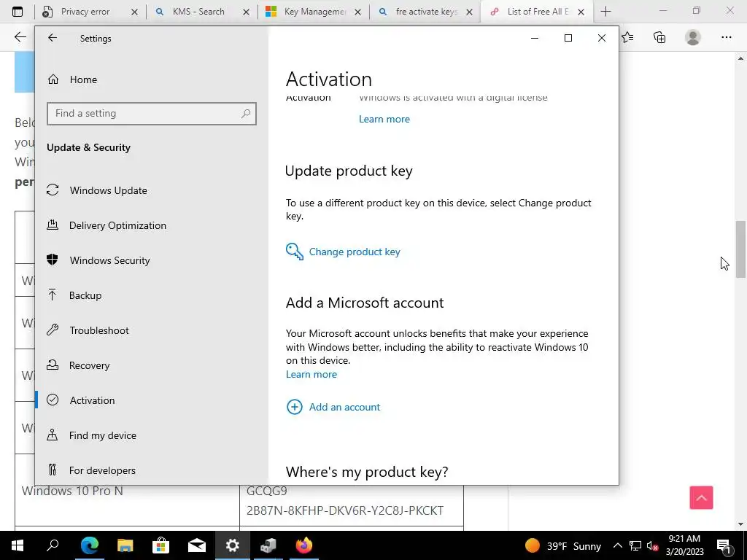Click the Windows 10 Pro N table cell
This screenshot has width=747, height=560.
click(127, 491)
